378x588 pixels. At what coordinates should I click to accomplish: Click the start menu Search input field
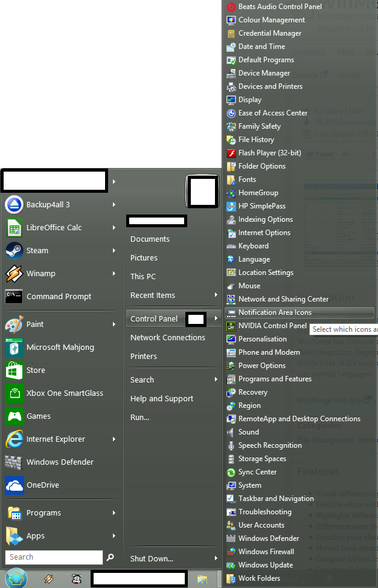54,557
